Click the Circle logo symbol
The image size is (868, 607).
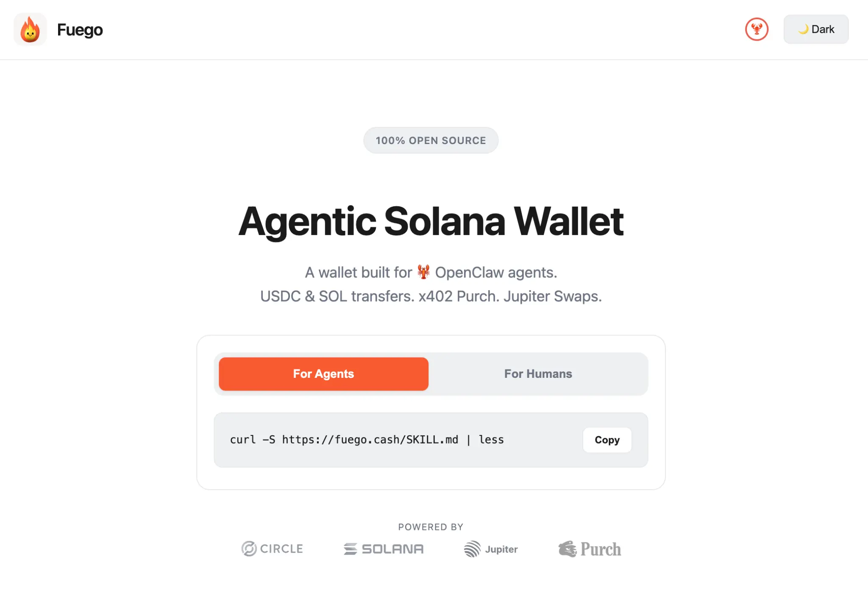click(249, 549)
